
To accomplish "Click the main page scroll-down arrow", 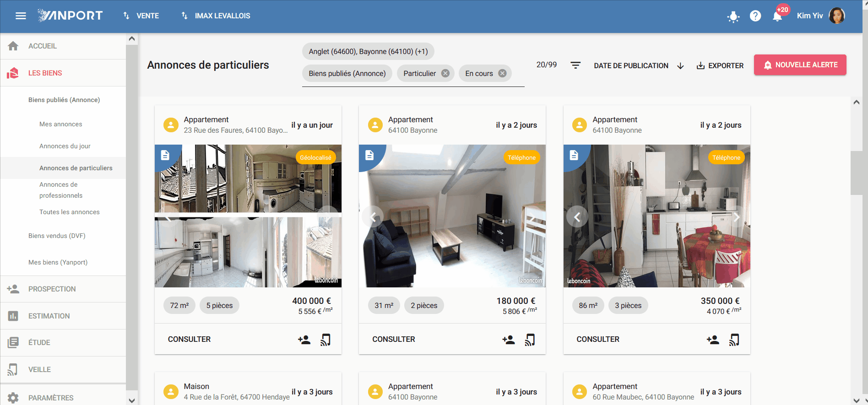I will point(857,400).
